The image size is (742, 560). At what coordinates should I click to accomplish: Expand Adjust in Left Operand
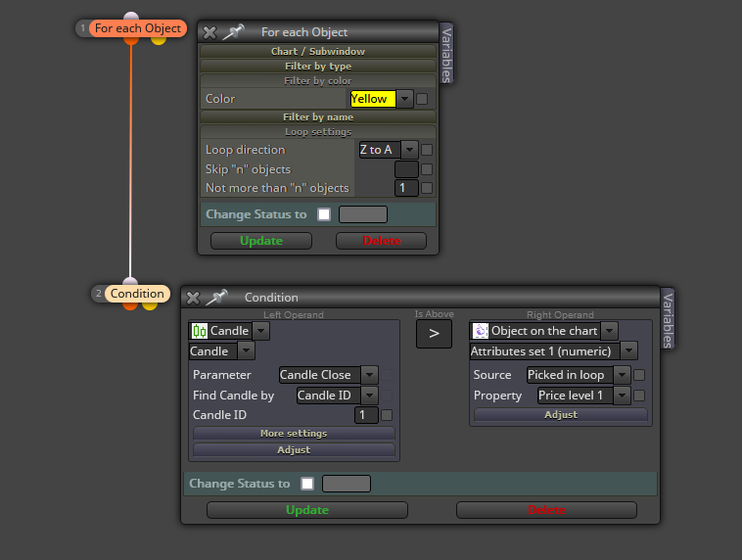click(x=294, y=449)
